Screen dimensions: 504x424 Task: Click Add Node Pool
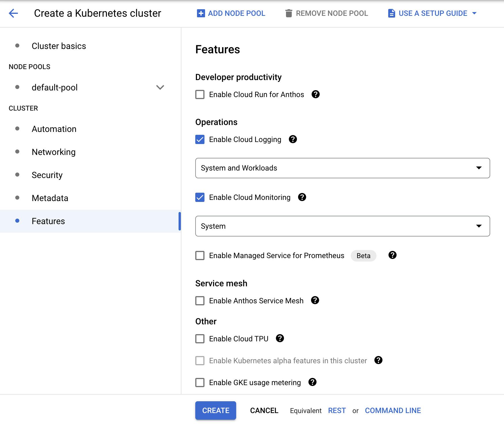pyautogui.click(x=231, y=13)
